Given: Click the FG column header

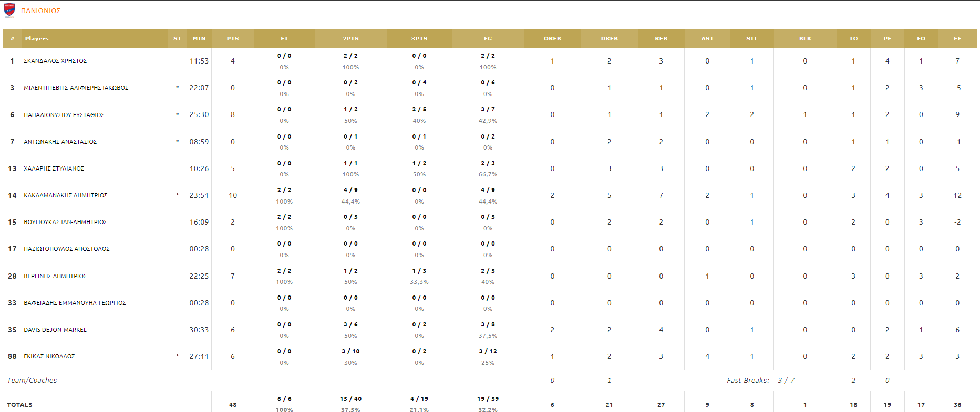Looking at the screenshot, I should tap(488, 39).
